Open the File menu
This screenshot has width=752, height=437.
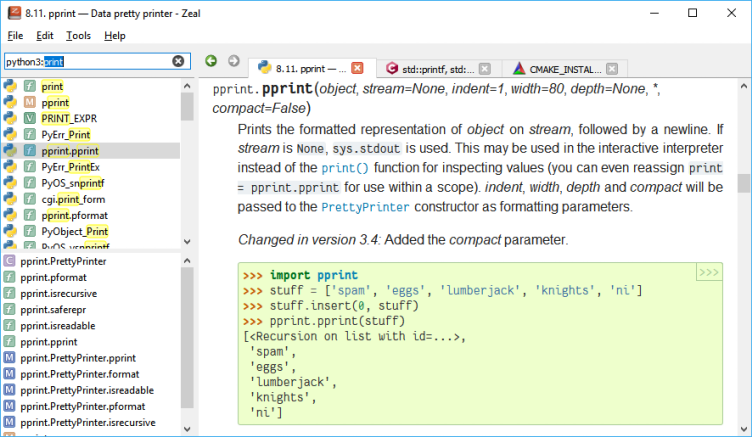point(17,35)
